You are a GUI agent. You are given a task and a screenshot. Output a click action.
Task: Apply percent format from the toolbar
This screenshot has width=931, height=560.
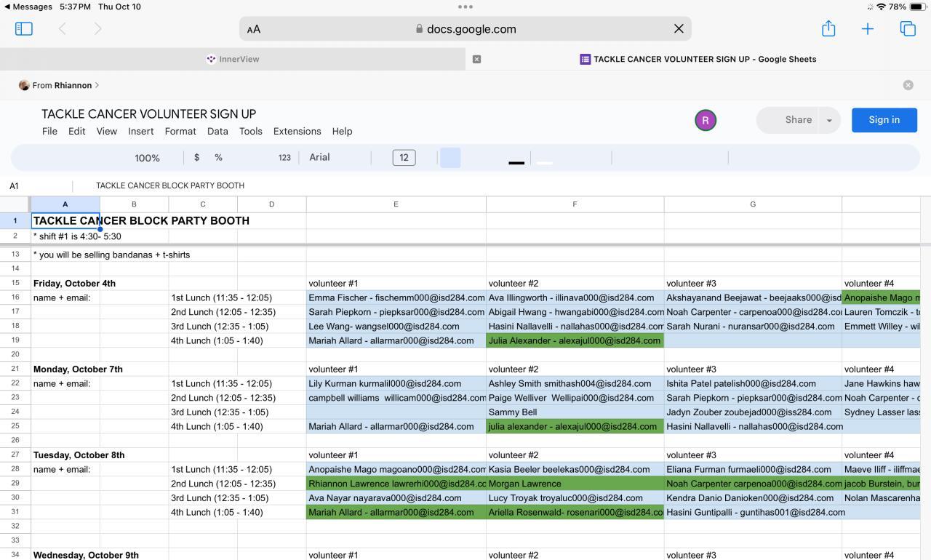(x=218, y=157)
